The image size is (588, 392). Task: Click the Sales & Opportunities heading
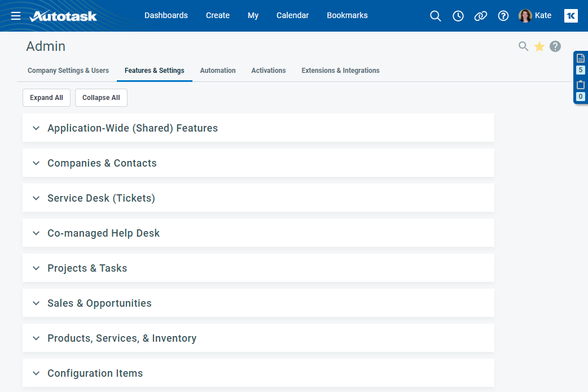point(99,303)
